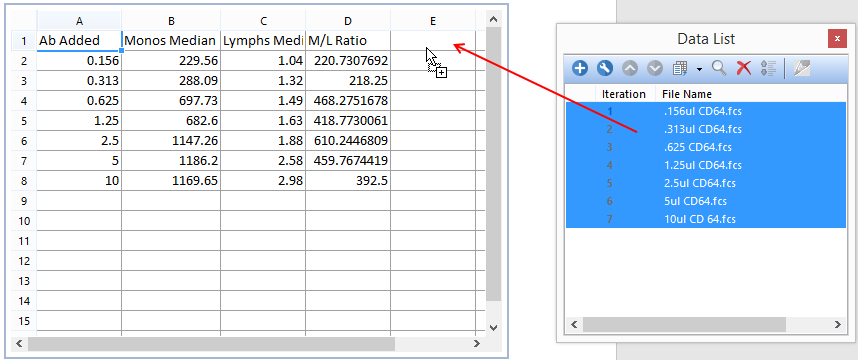Click the Data List horizontal scrollbar thumb
Viewport: 858px width, 361px height.
coord(684,325)
